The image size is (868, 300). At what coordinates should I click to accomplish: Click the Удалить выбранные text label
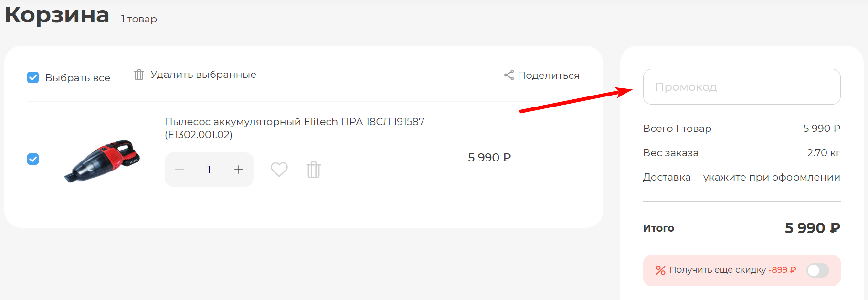tap(203, 74)
